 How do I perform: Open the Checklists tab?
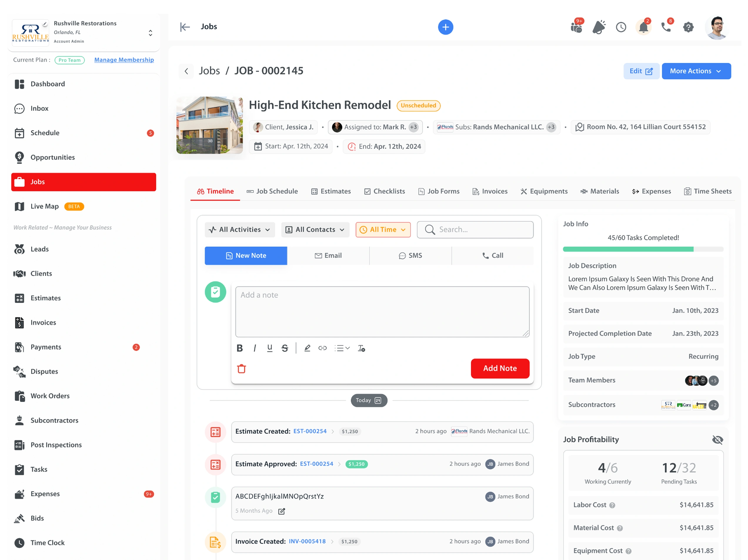coord(385,191)
